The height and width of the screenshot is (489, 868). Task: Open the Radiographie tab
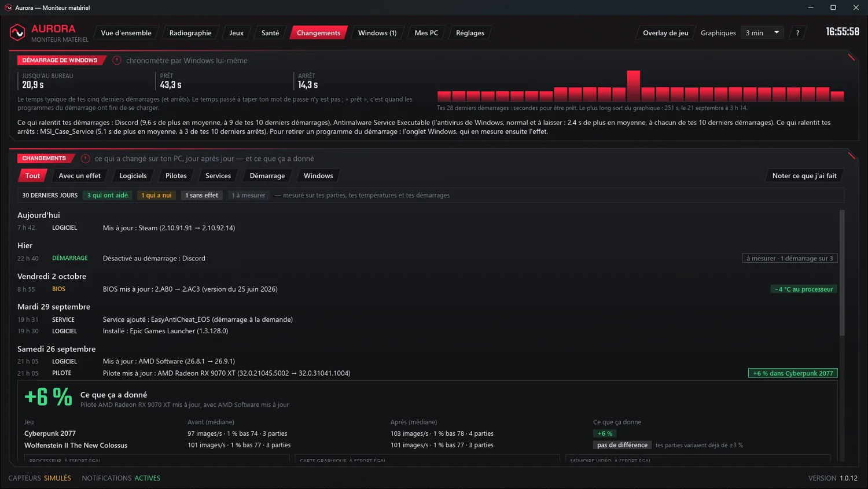tap(190, 33)
